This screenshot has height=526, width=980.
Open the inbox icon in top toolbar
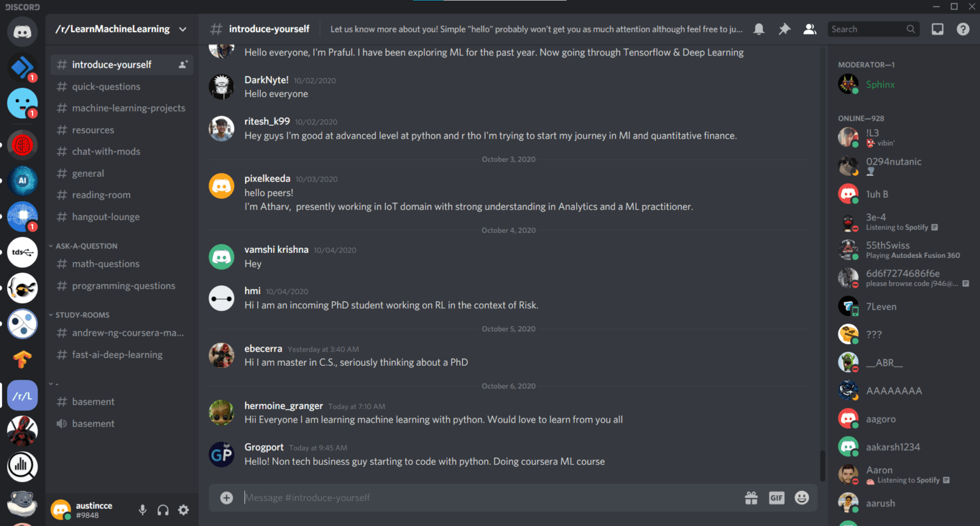[937, 29]
